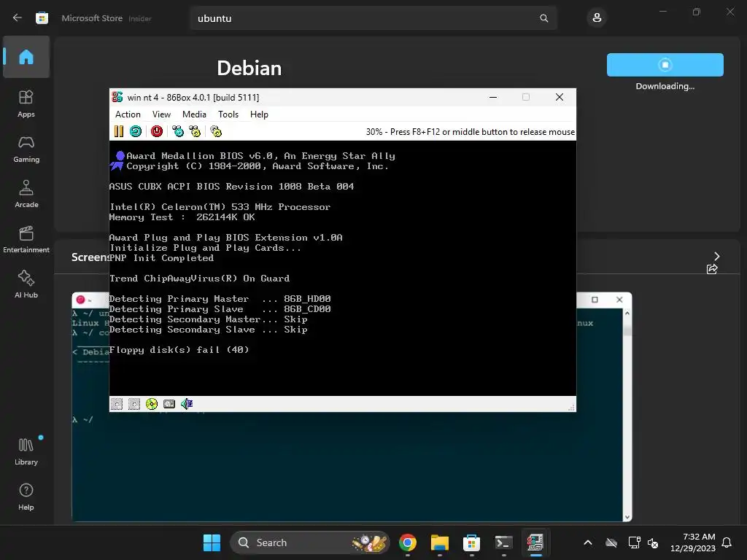This screenshot has height=560, width=747.
Task: Open the taskbar clock and date
Action: 693,542
